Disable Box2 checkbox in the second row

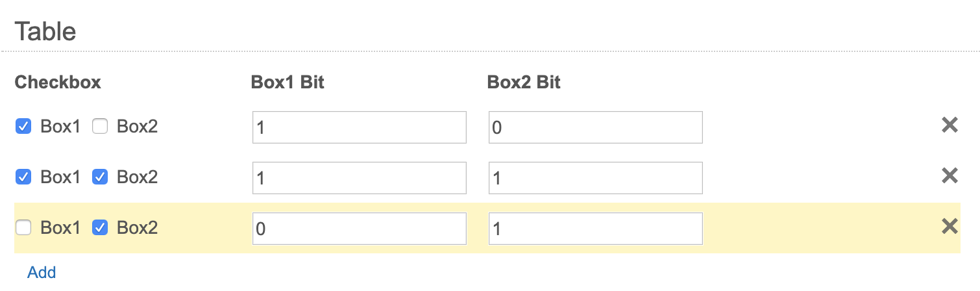coord(100,177)
